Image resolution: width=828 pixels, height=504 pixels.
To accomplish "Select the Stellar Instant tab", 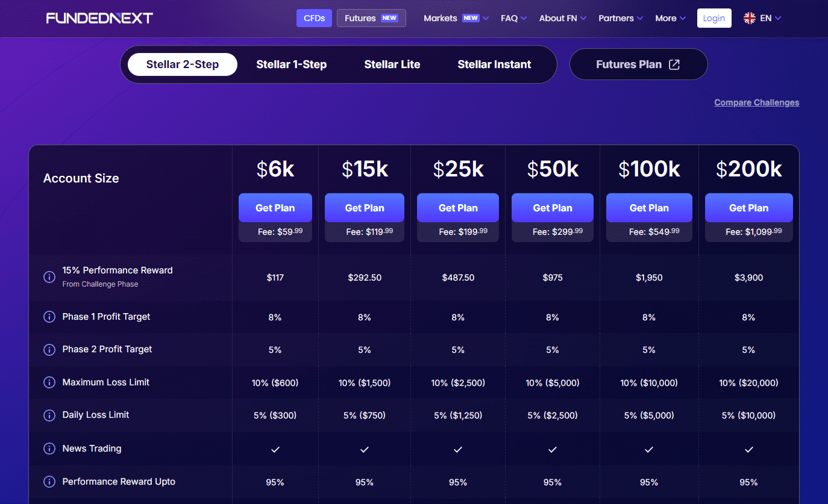I will click(494, 64).
